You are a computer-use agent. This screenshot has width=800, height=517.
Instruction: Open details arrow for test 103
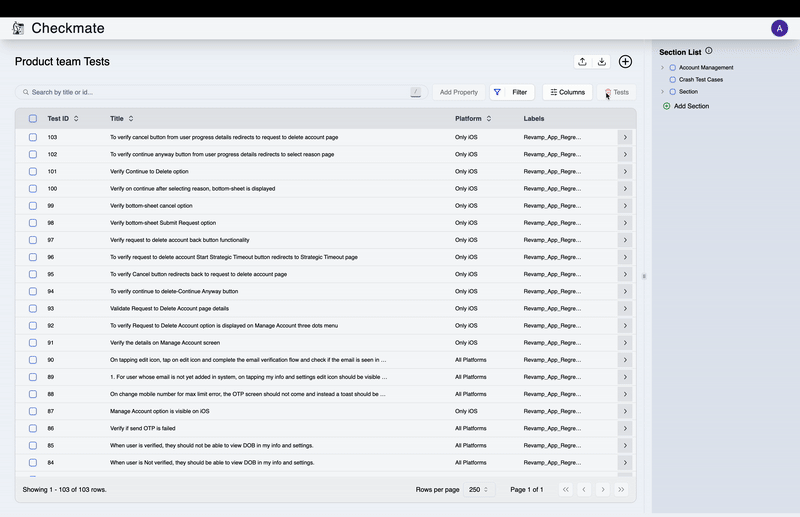click(x=625, y=137)
